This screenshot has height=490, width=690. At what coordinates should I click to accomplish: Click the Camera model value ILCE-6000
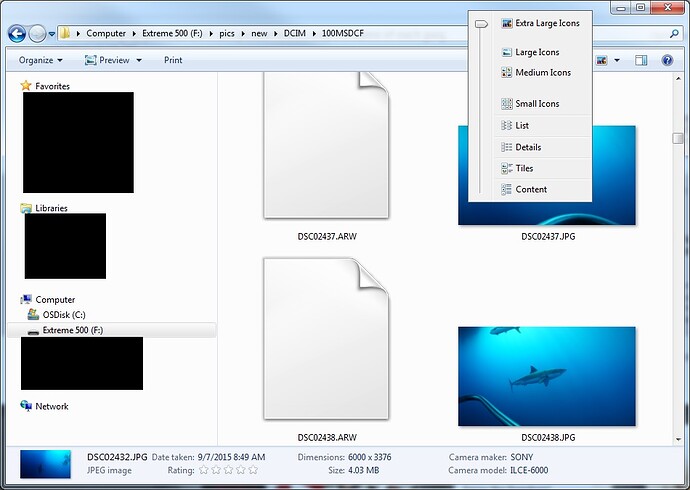coord(529,470)
